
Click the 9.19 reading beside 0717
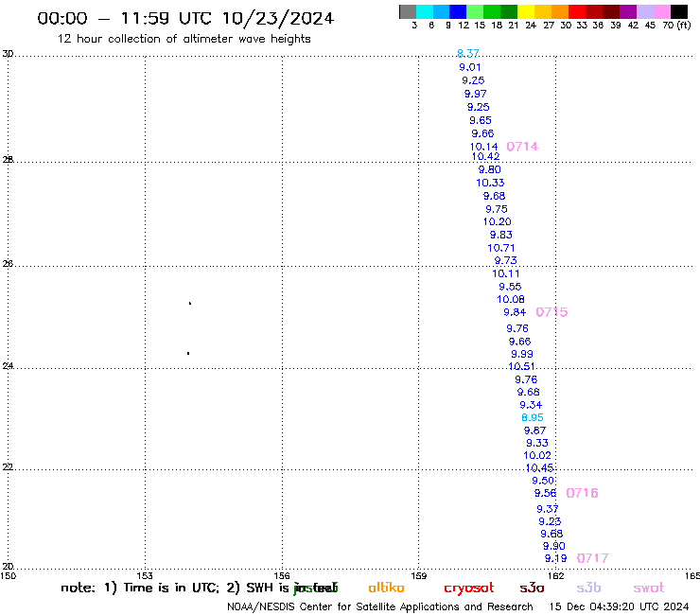coord(556,558)
